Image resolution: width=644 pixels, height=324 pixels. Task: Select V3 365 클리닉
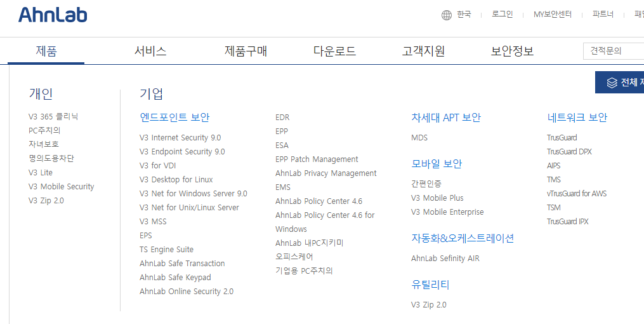[x=53, y=117]
